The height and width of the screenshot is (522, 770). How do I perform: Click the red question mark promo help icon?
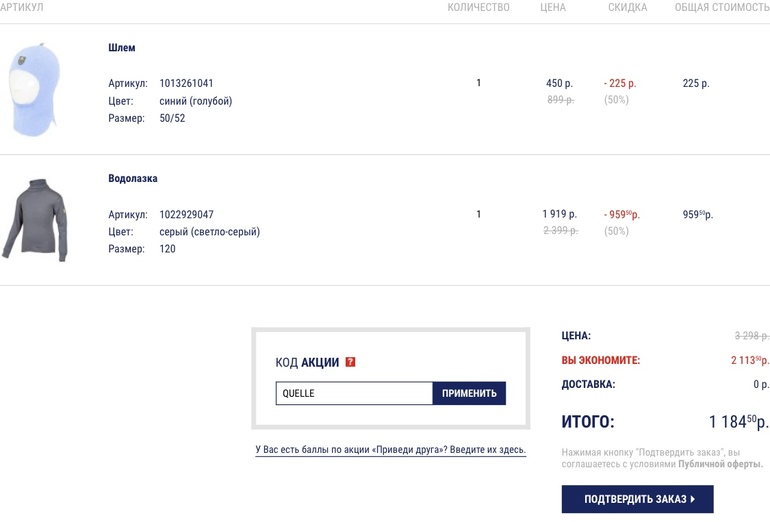point(350,362)
